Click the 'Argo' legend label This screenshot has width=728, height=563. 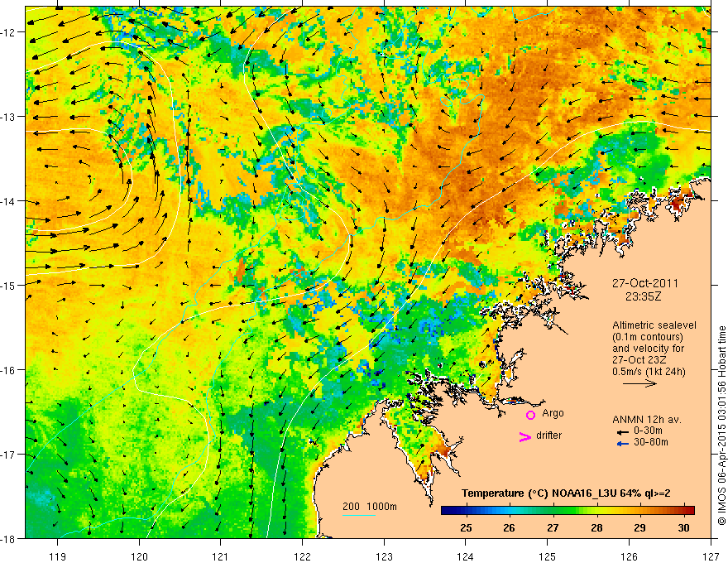pyautogui.click(x=553, y=413)
